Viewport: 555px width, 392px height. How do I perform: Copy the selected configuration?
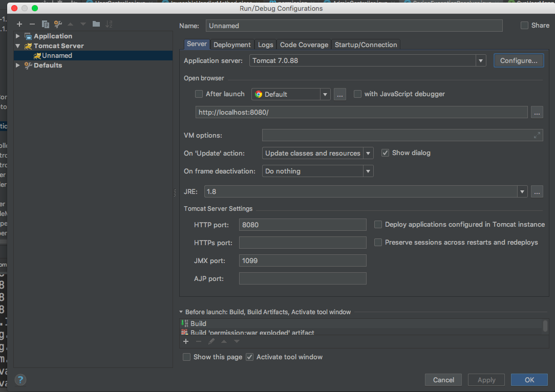45,24
